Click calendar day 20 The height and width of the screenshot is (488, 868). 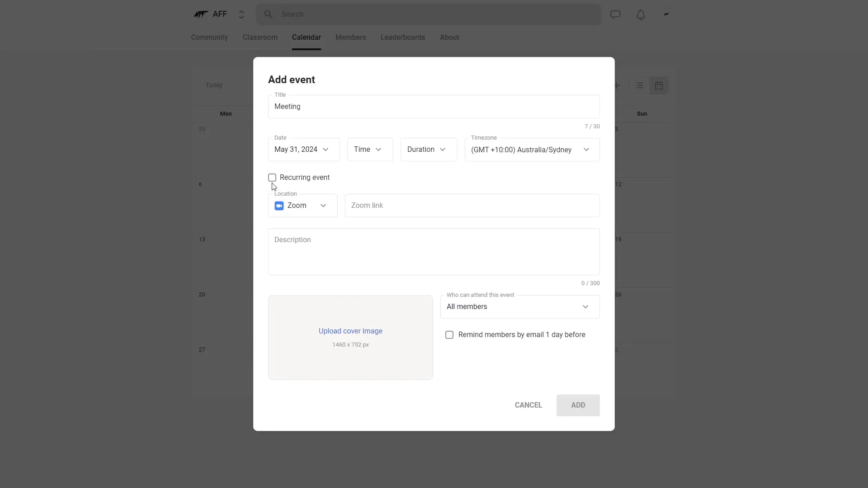tap(202, 295)
